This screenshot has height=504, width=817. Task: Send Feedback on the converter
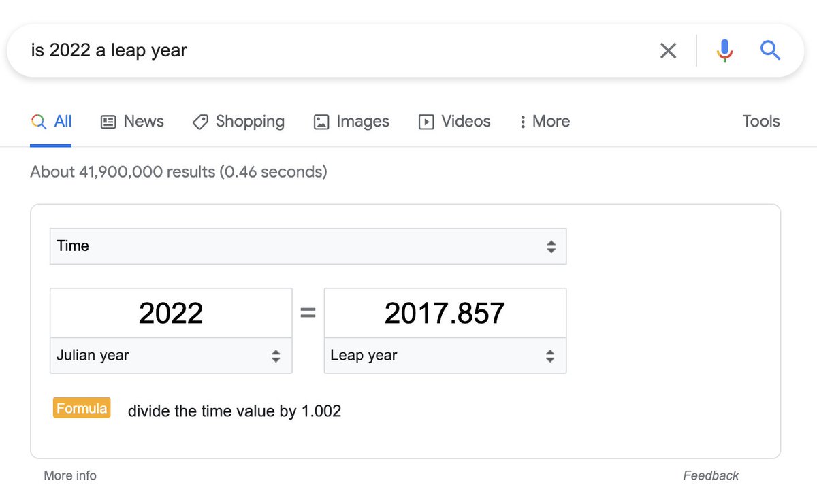(x=711, y=475)
